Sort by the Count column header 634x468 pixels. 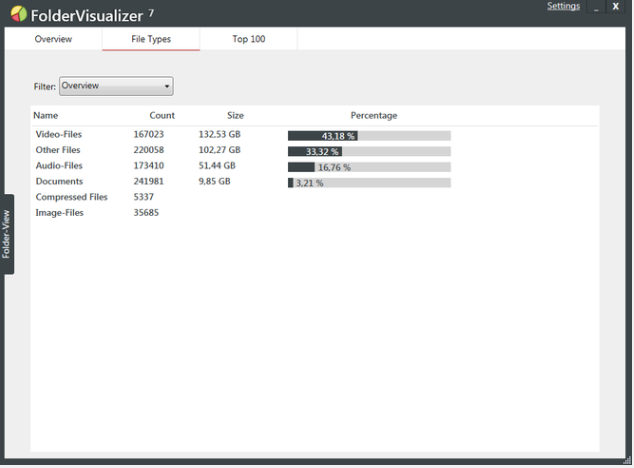[x=162, y=116]
